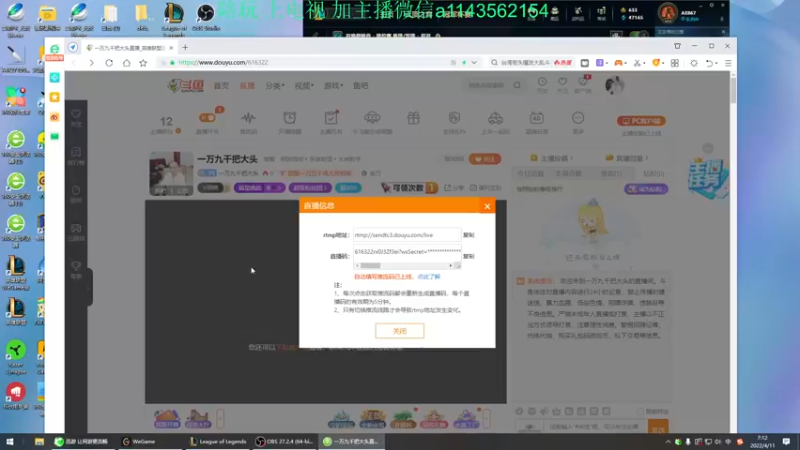This screenshot has height=450, width=800.
Task: Tick the checkbox above chat input
Action: 640,411
